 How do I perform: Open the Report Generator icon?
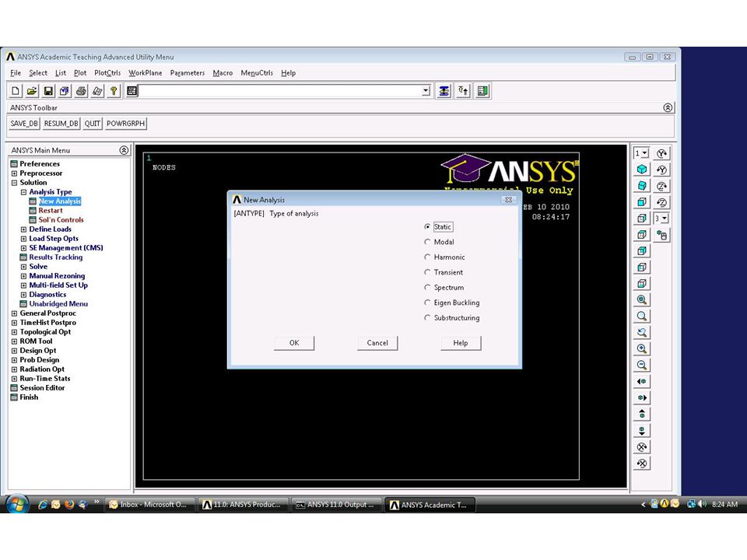tap(97, 91)
